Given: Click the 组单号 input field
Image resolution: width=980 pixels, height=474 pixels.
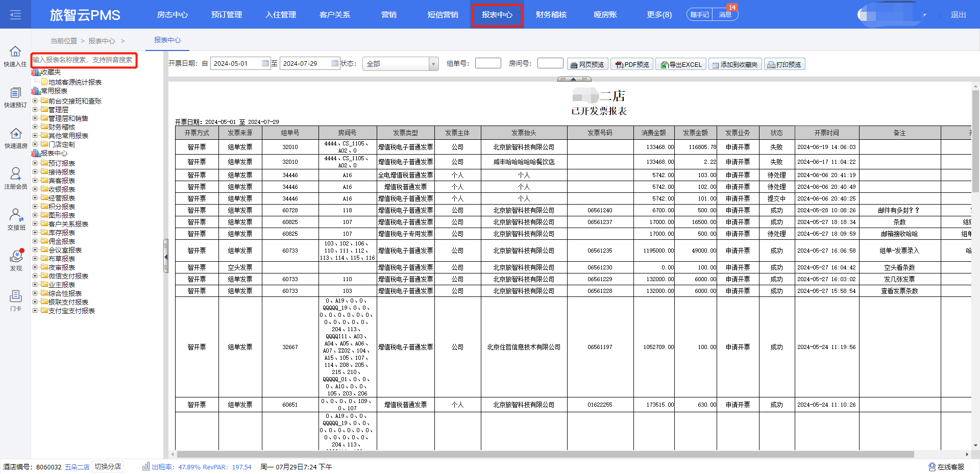Looking at the screenshot, I should coord(488,63).
